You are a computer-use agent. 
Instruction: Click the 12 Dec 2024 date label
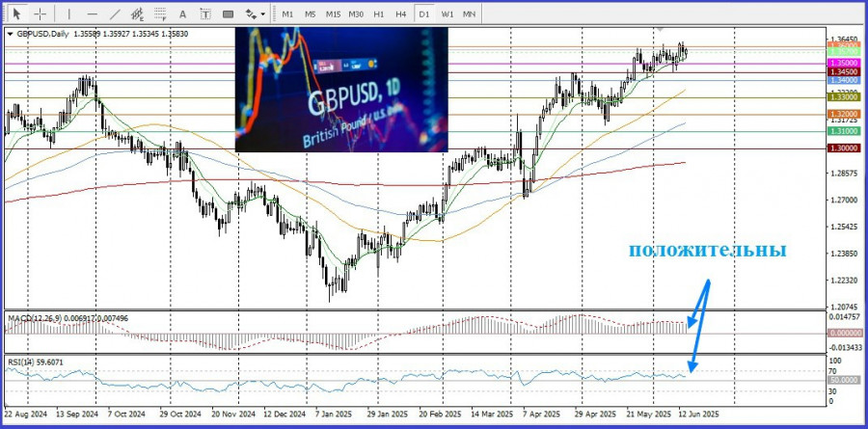point(285,414)
